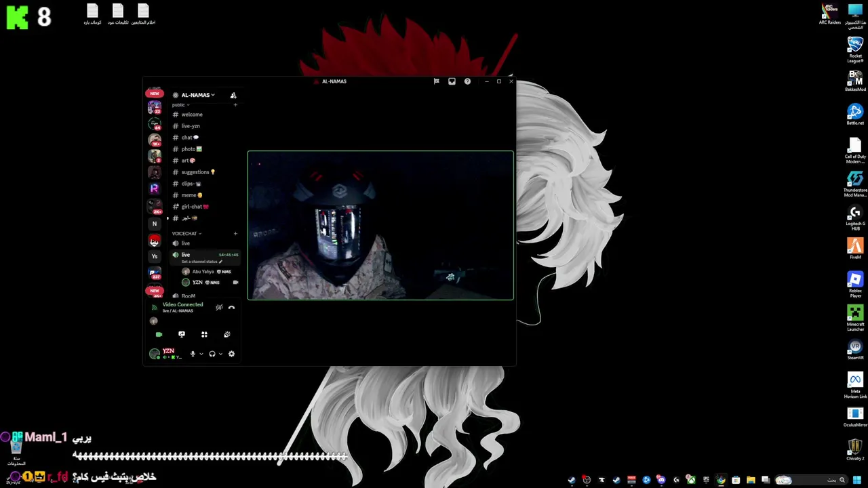Open Windows Start menu
The height and width of the screenshot is (488, 868).
coord(856,481)
